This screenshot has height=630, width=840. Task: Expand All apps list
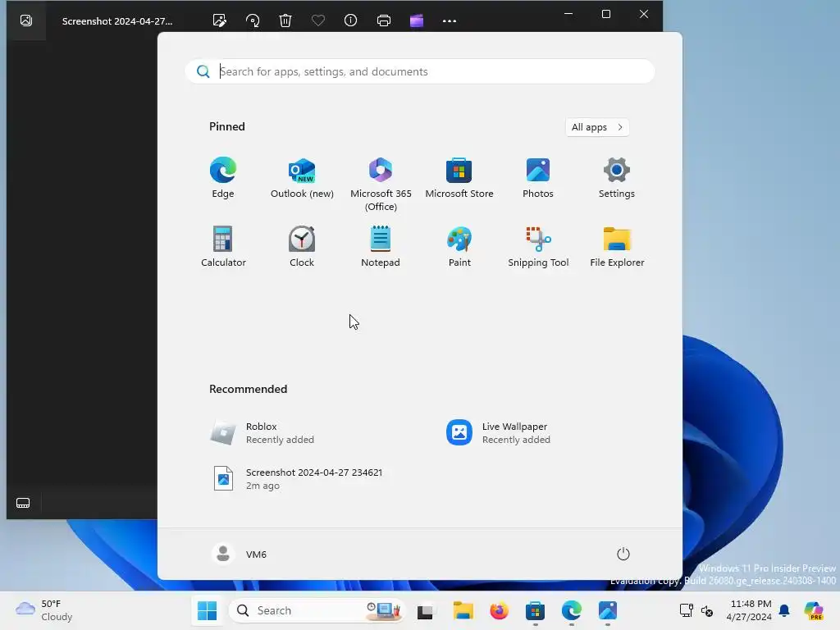point(597,127)
